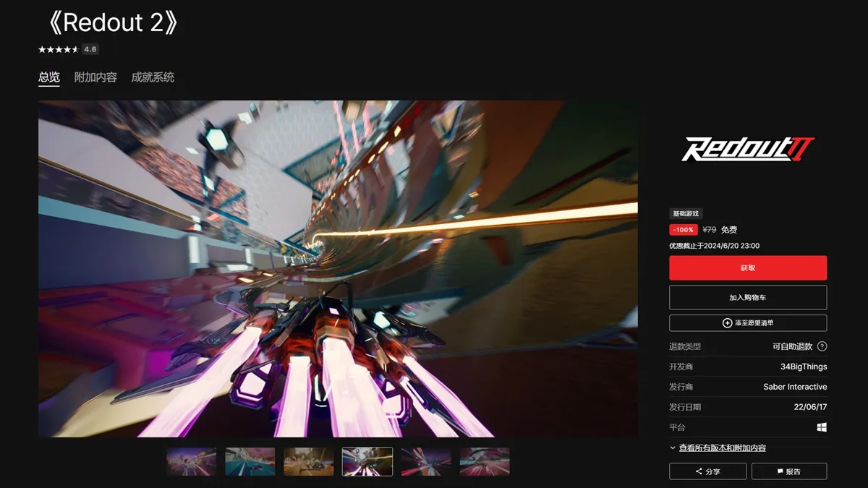Open the 总览 overview tab
Screen dimensions: 868x488
49,77
